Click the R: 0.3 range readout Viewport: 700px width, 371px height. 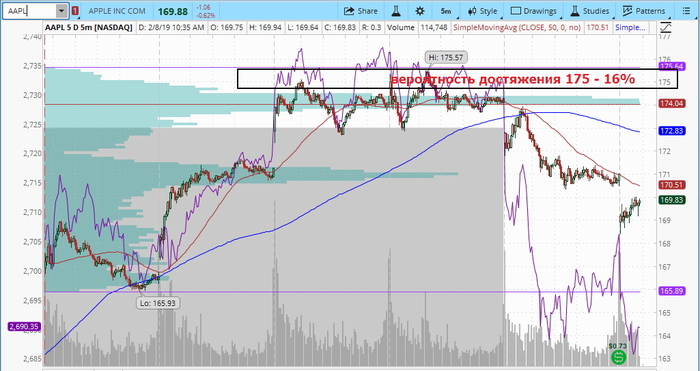pos(371,28)
